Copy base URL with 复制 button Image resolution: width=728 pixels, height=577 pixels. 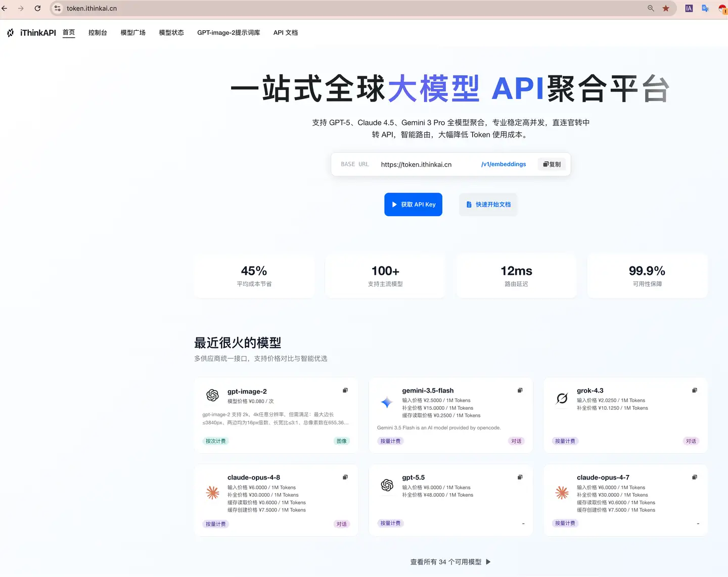pos(552,164)
